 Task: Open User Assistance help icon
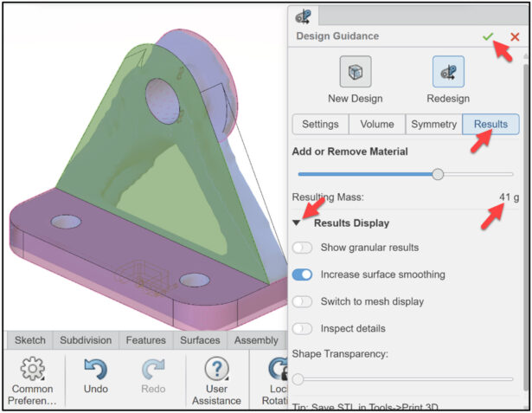point(217,369)
